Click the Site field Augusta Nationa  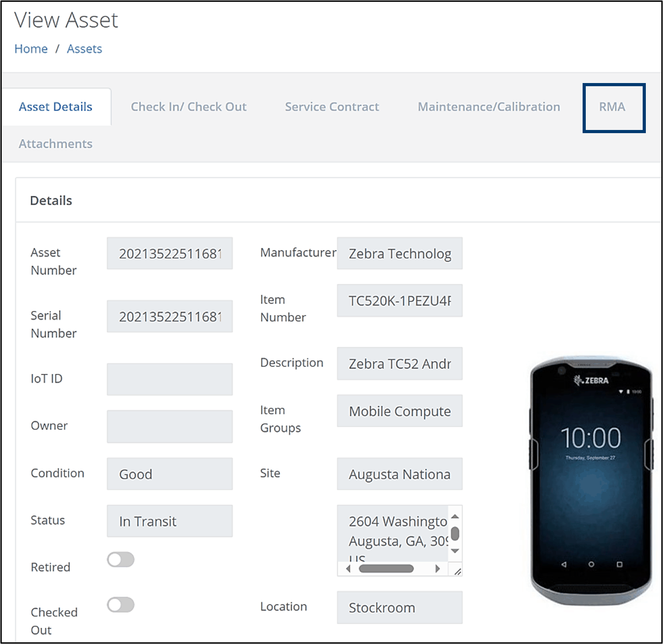[x=400, y=474]
